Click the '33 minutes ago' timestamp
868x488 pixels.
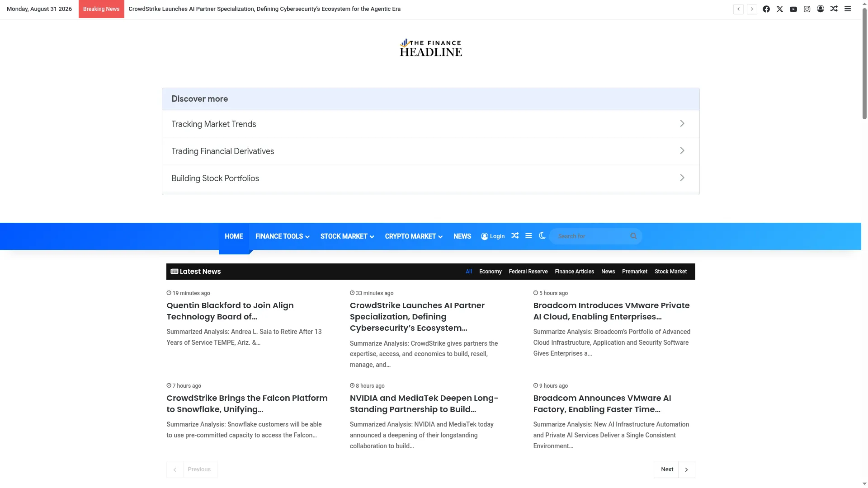coord(372,293)
